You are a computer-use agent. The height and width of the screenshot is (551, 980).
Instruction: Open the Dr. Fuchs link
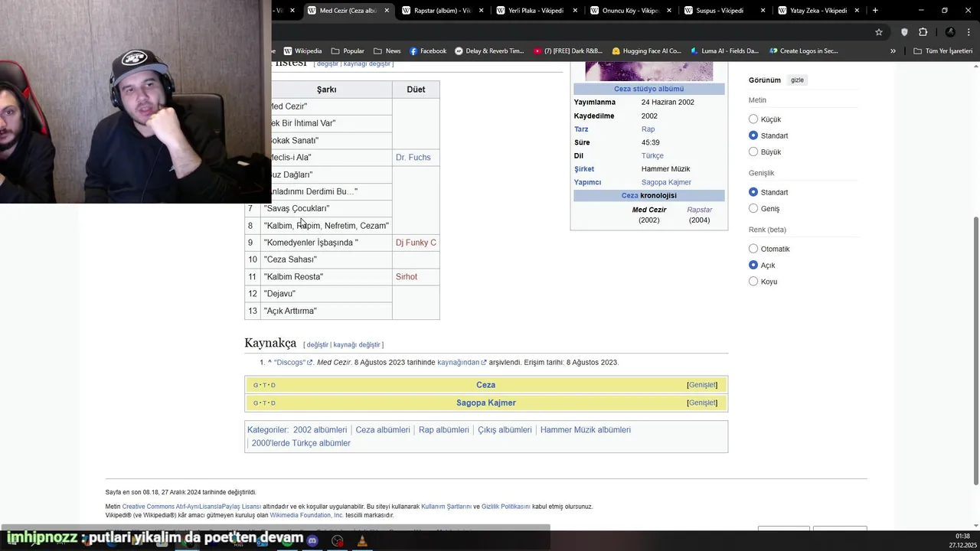413,158
